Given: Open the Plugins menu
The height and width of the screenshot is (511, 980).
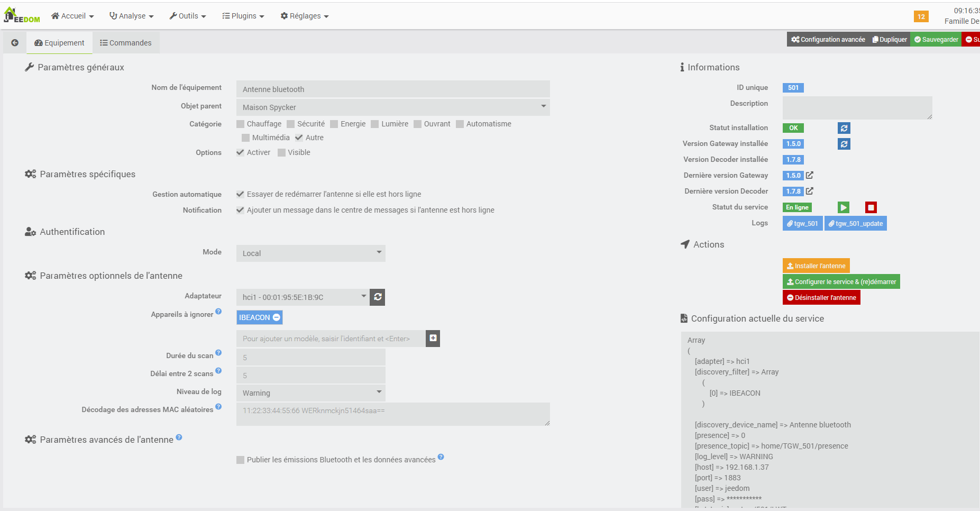Looking at the screenshot, I should [243, 16].
